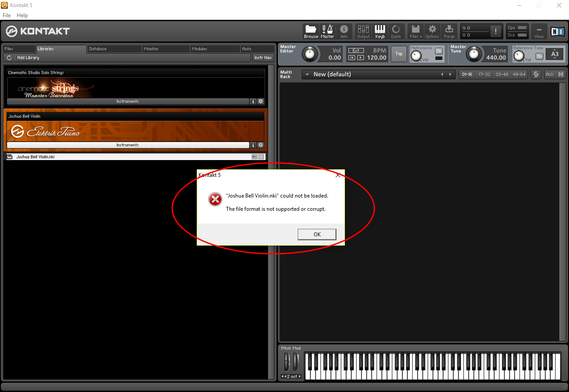Viewport: 569px width, 392px height.
Task: Click the View minimize icon
Action: pos(539,31)
